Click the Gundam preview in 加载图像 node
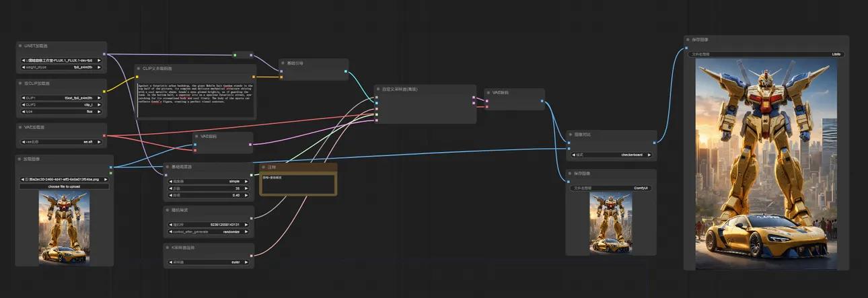 [64, 227]
